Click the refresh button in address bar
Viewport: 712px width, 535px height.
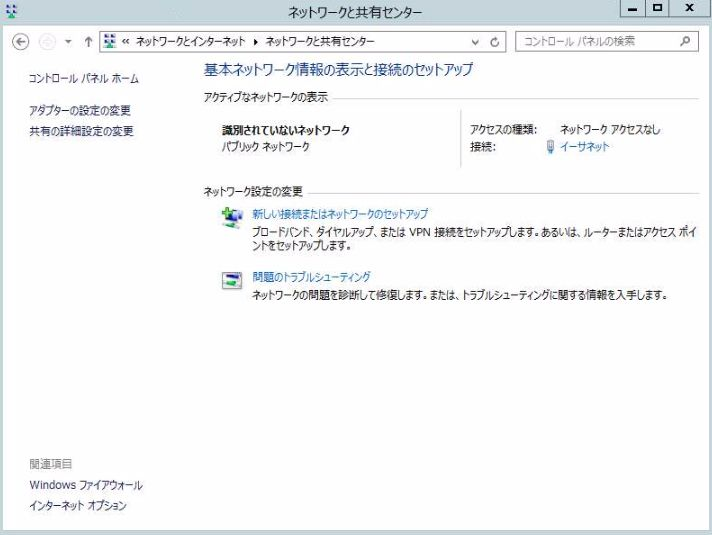pyautogui.click(x=495, y=42)
